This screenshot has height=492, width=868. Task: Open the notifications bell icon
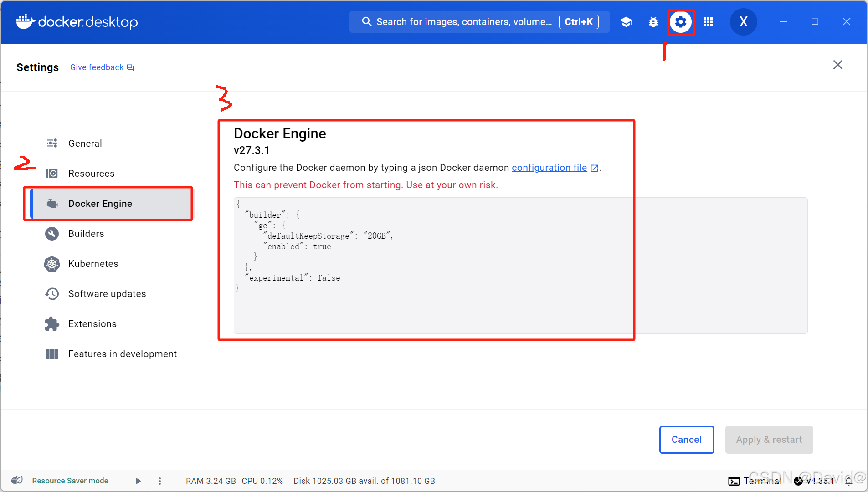pos(848,481)
